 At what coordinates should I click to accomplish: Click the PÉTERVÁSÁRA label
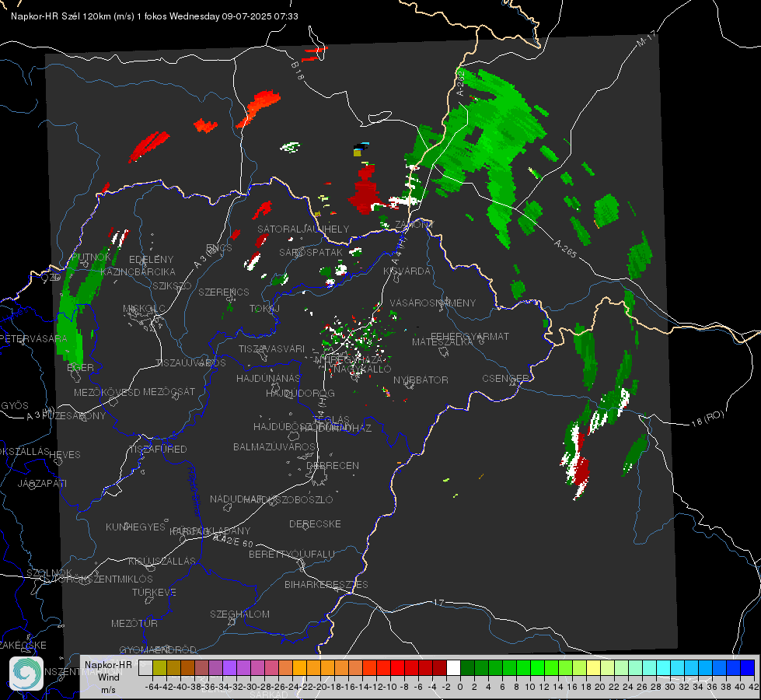coord(33,338)
